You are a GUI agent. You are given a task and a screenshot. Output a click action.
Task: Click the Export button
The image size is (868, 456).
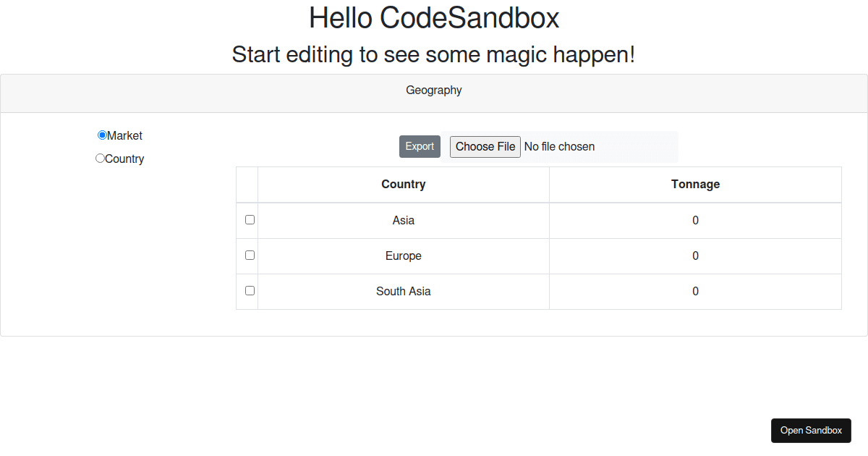coord(420,146)
